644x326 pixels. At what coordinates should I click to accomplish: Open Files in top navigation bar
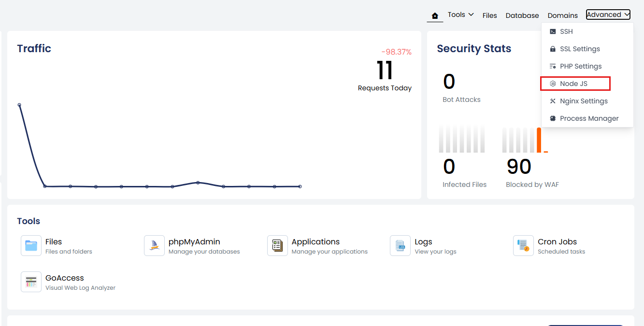(490, 15)
